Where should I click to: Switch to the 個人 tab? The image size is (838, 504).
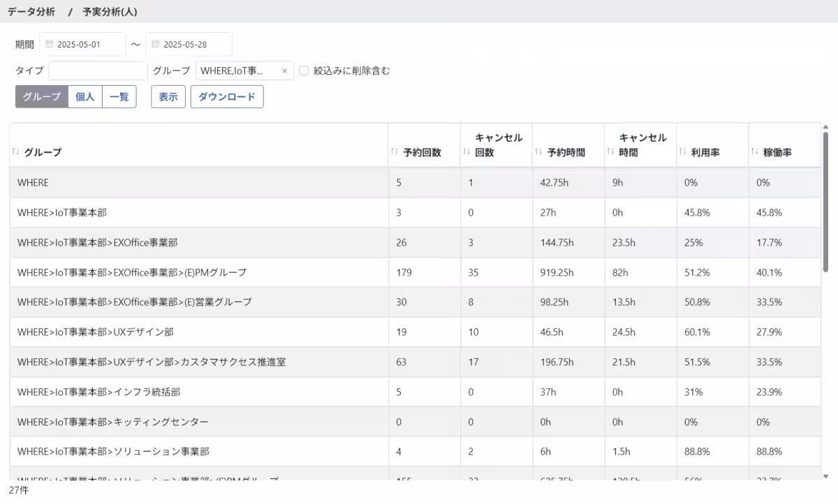(x=84, y=96)
